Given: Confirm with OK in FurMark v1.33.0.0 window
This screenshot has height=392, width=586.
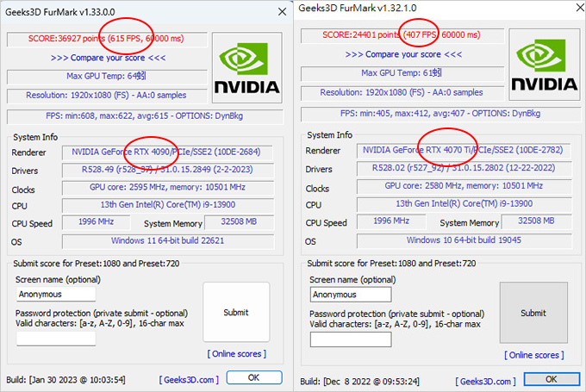Looking at the screenshot, I should [254, 377].
